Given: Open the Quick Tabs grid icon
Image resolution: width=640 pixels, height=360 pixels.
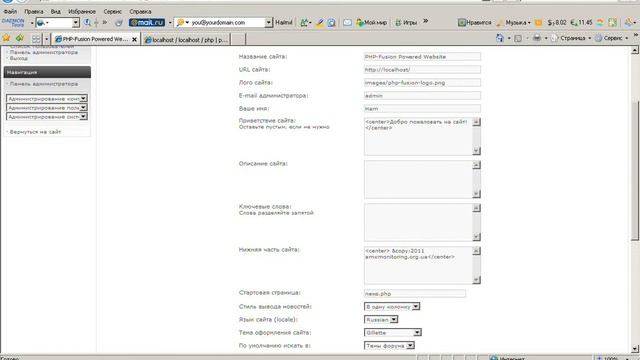Looking at the screenshot, I should pyautogui.click(x=36, y=39).
